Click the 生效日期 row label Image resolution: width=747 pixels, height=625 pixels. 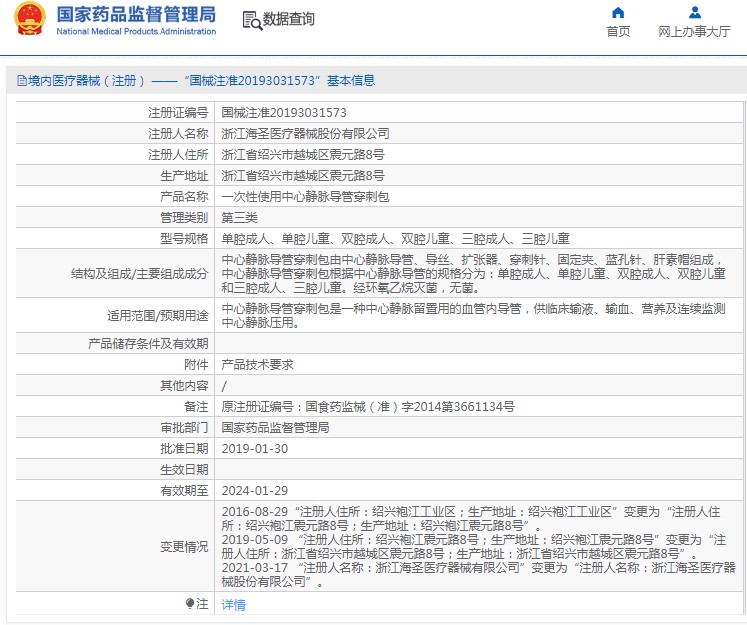184,470
